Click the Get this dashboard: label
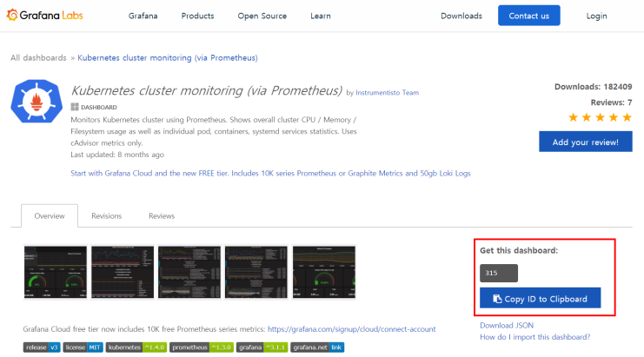Screen dimensions: 644x357 (x=519, y=250)
